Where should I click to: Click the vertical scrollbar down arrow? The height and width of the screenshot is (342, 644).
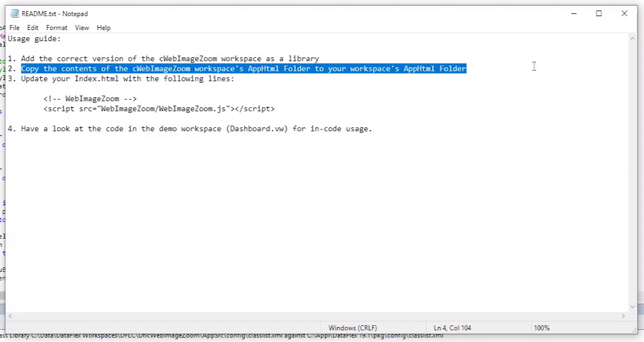(x=633, y=306)
